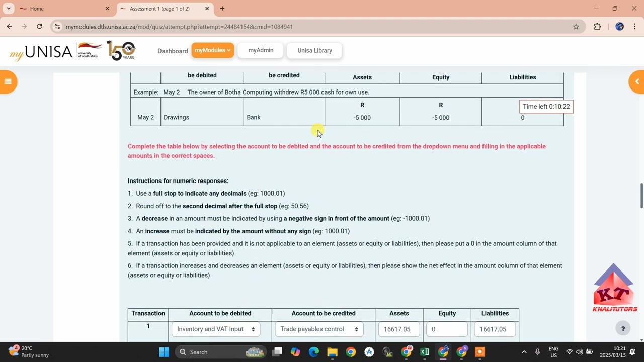
Task: Open the Windows Start menu
Action: [164, 352]
